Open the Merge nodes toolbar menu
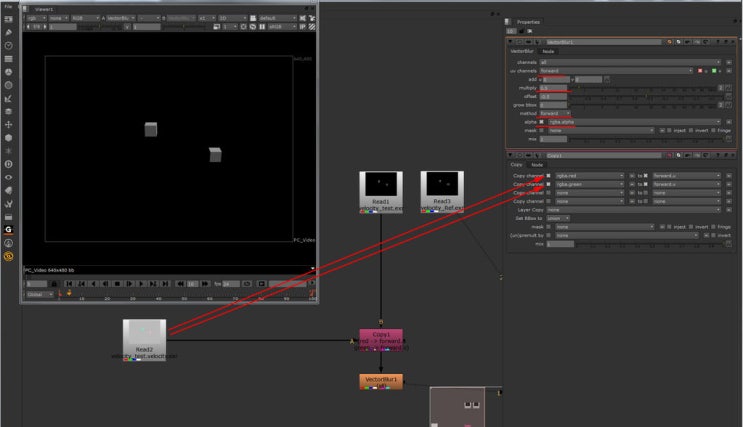 (8, 111)
